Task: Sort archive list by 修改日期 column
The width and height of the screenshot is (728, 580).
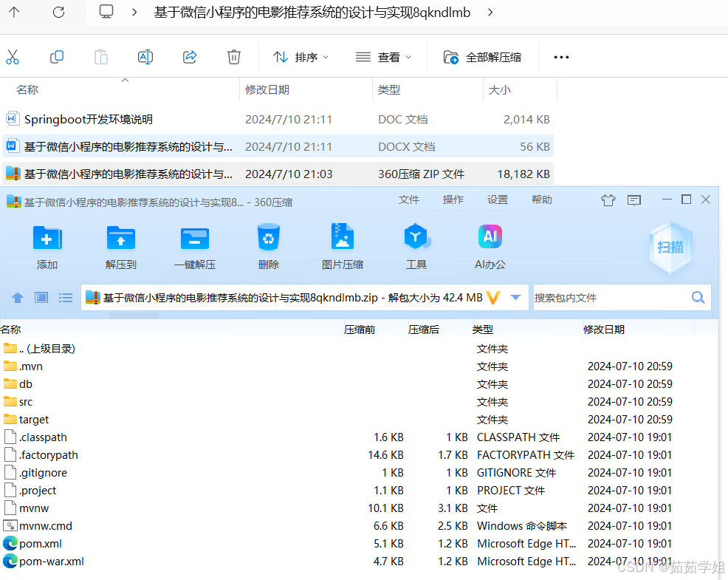Action: [x=604, y=330]
